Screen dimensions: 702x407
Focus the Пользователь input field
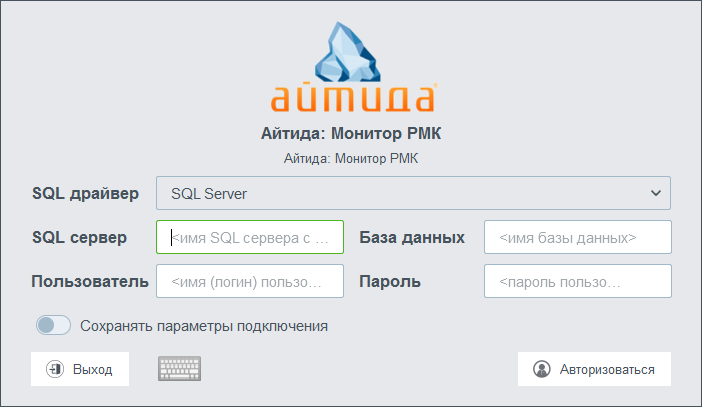[250, 281]
